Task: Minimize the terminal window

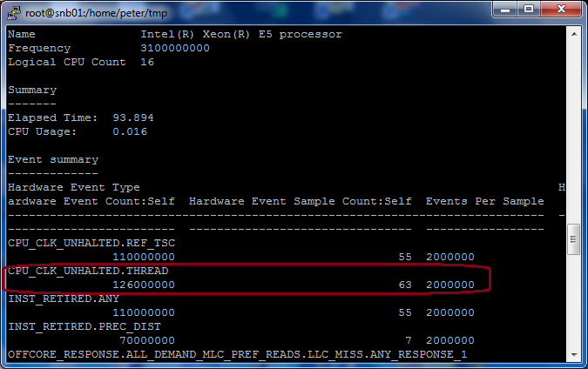Action: tap(504, 9)
